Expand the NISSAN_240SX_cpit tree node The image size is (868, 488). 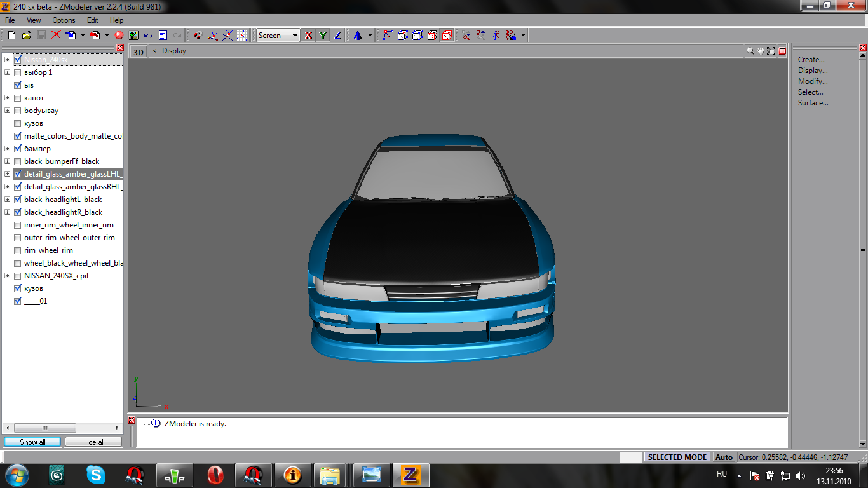pos(8,276)
